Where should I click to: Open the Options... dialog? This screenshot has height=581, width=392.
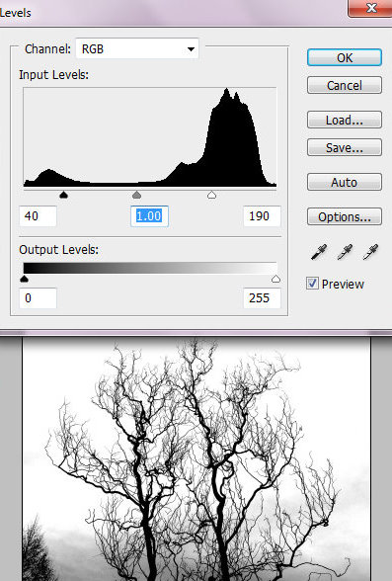click(345, 216)
